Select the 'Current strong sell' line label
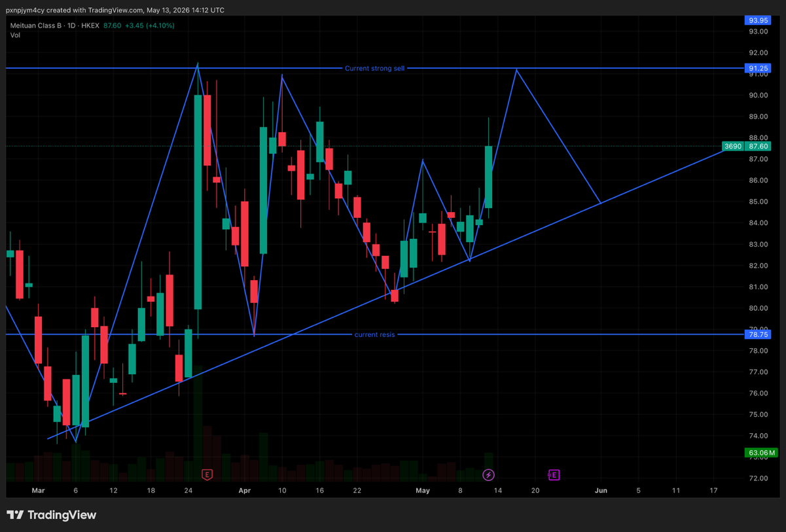Screen dimensions: 786x532 point(374,68)
